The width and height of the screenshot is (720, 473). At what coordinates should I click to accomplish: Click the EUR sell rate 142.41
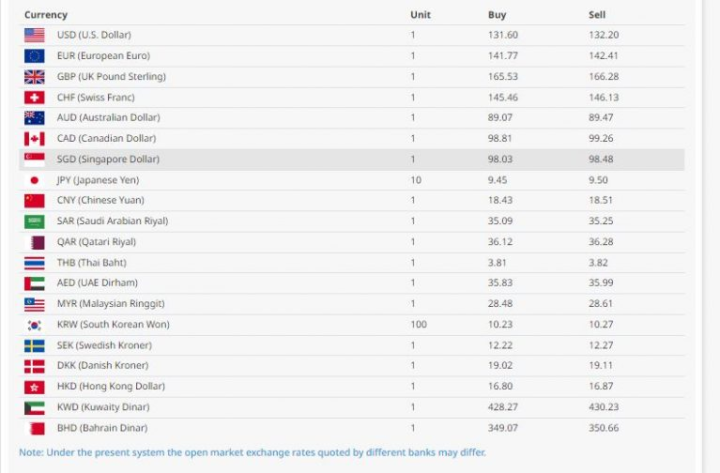click(604, 56)
